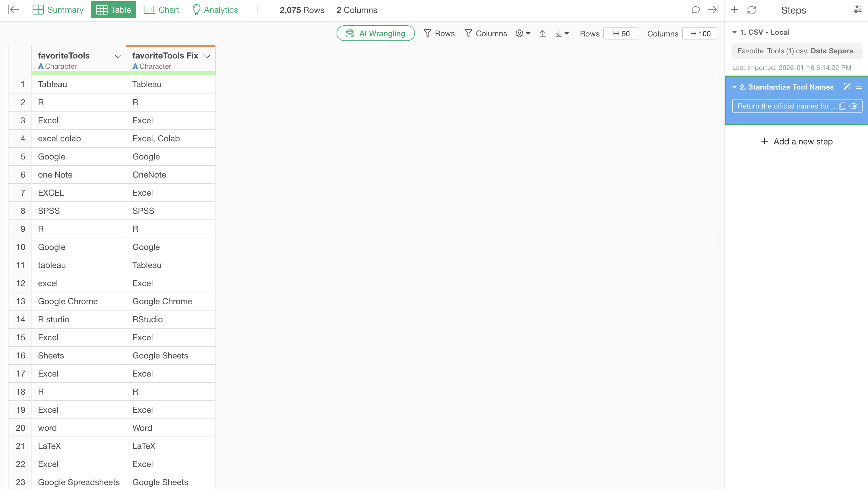This screenshot has height=489, width=868.
Task: Click the upload arrow icon in toolbar
Action: pyautogui.click(x=543, y=33)
